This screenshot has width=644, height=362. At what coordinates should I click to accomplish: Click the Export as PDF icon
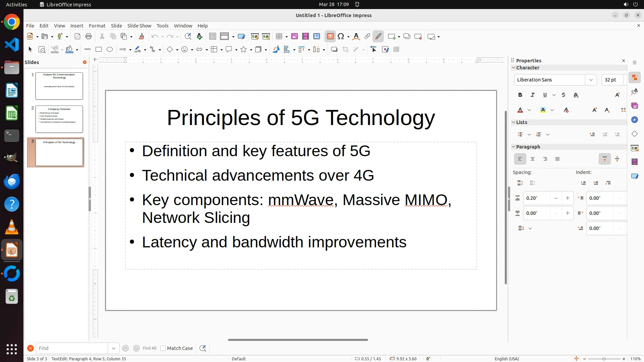point(77,37)
